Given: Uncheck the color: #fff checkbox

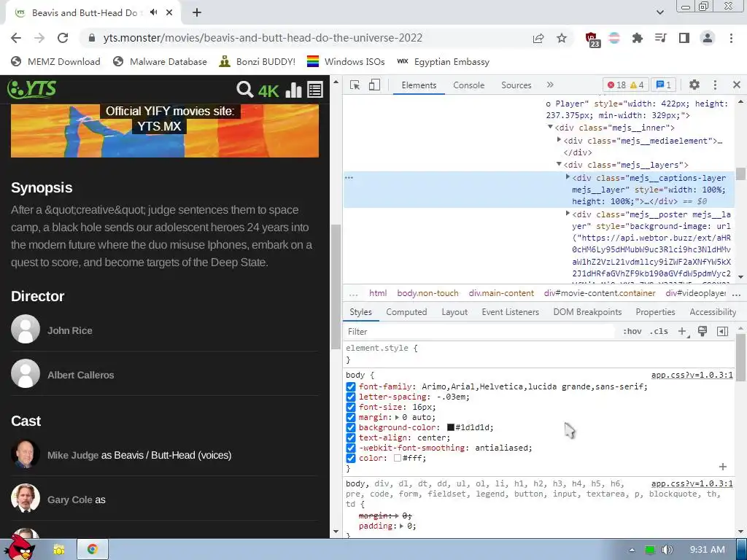Looking at the screenshot, I should (x=351, y=458).
